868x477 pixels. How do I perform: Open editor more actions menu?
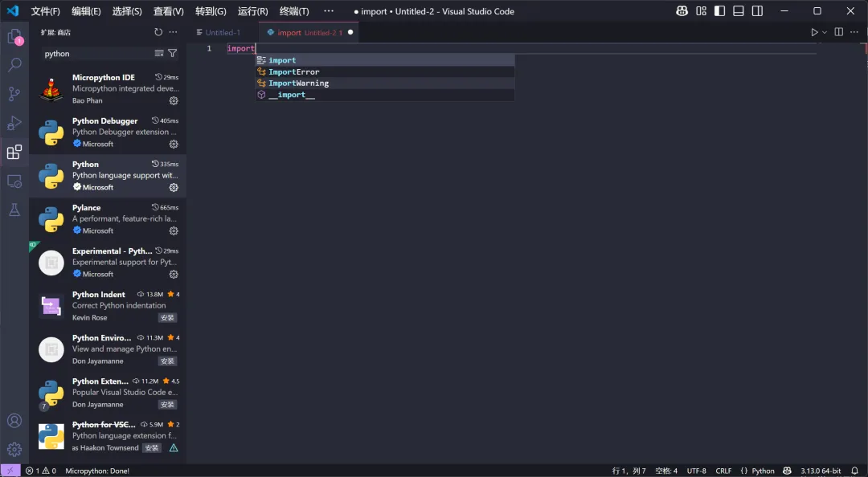[x=854, y=32]
